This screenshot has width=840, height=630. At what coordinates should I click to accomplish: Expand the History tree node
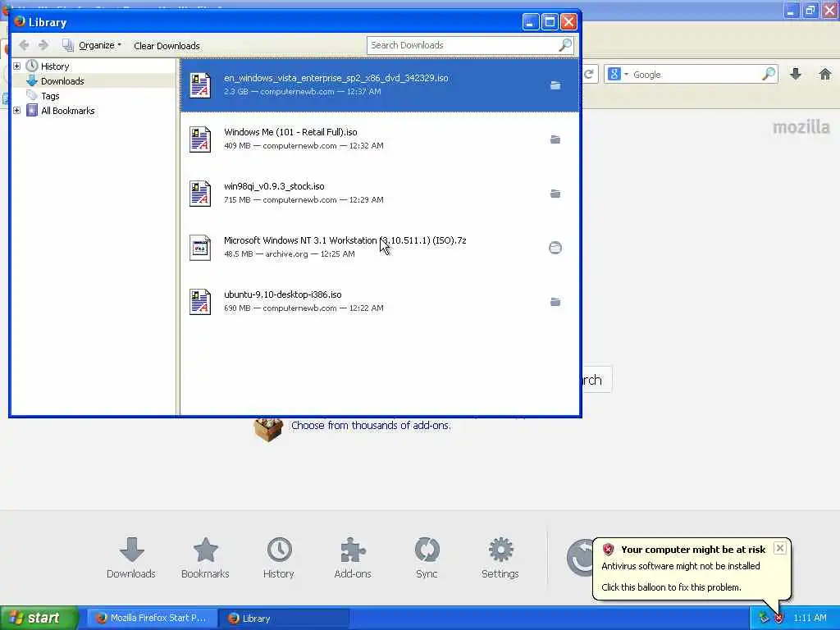tap(16, 66)
